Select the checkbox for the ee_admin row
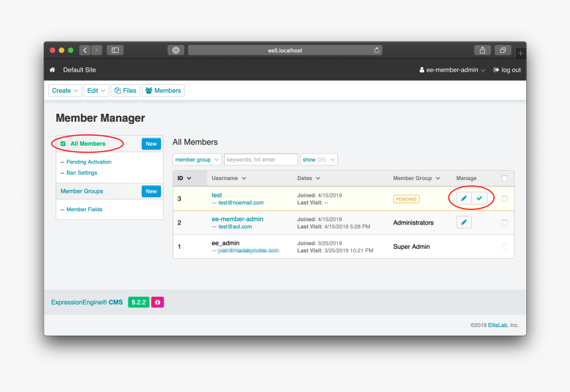 504,246
